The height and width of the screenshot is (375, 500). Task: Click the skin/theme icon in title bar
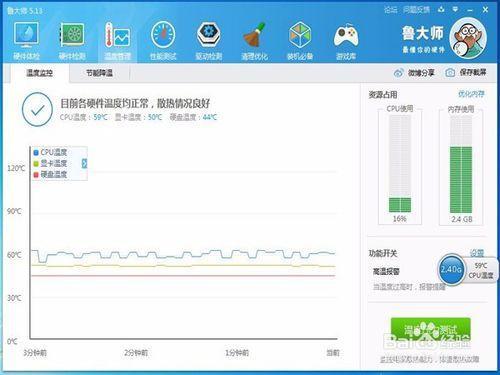point(441,10)
